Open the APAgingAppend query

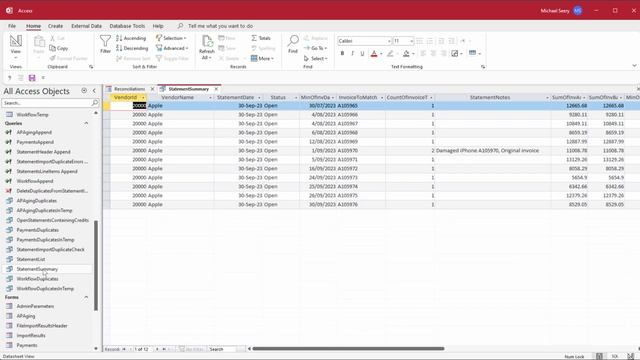click(x=34, y=132)
